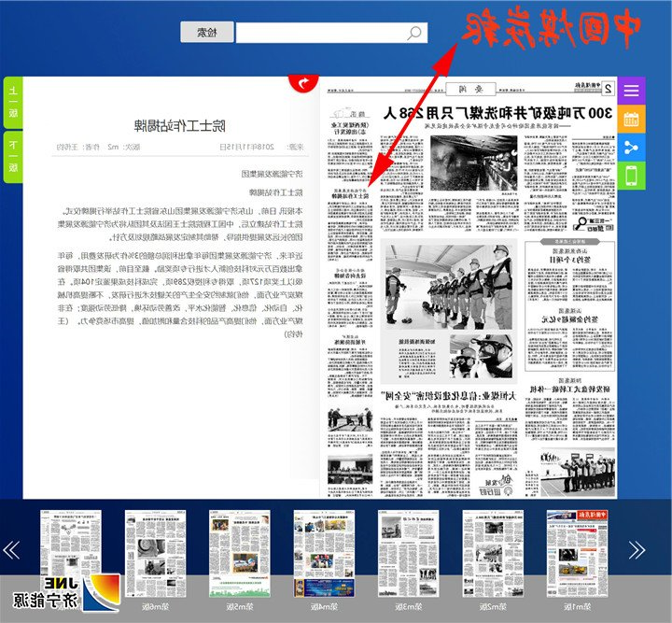The image size is (672, 623).
Task: Focus the search text field
Action: pos(331,33)
